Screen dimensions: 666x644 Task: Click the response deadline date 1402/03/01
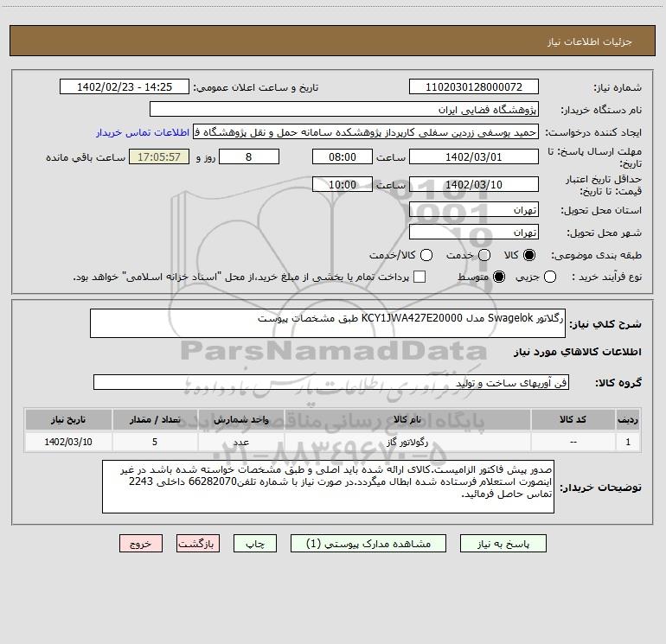[x=474, y=156]
